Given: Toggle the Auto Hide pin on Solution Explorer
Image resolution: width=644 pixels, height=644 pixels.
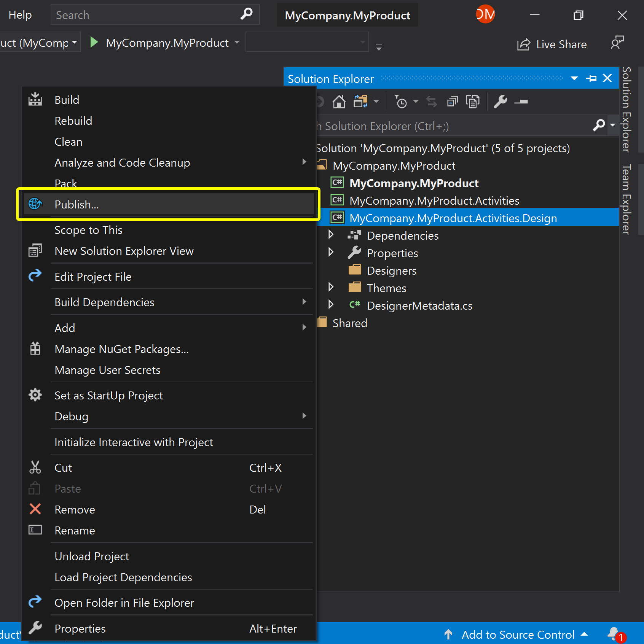Looking at the screenshot, I should [x=591, y=78].
